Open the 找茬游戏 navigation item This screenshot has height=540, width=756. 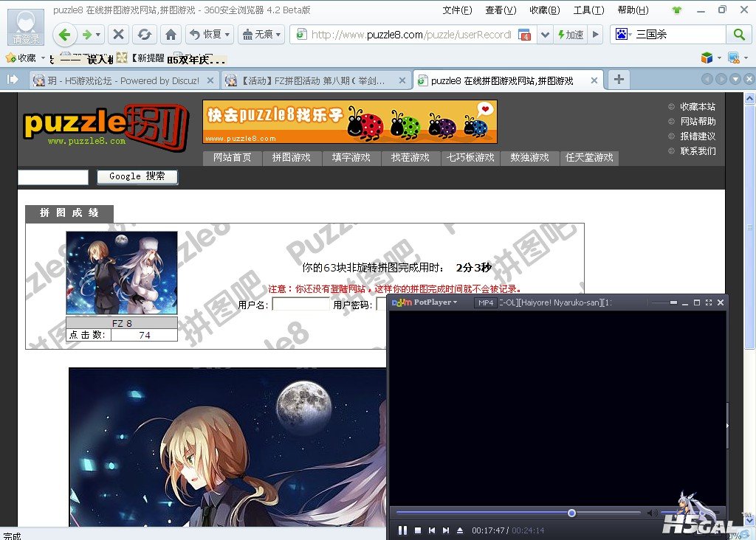click(x=410, y=158)
